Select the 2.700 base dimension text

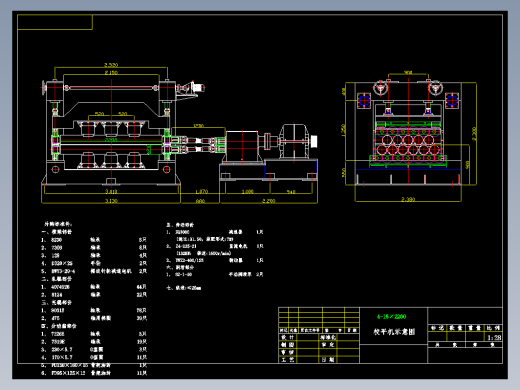pos(269,201)
